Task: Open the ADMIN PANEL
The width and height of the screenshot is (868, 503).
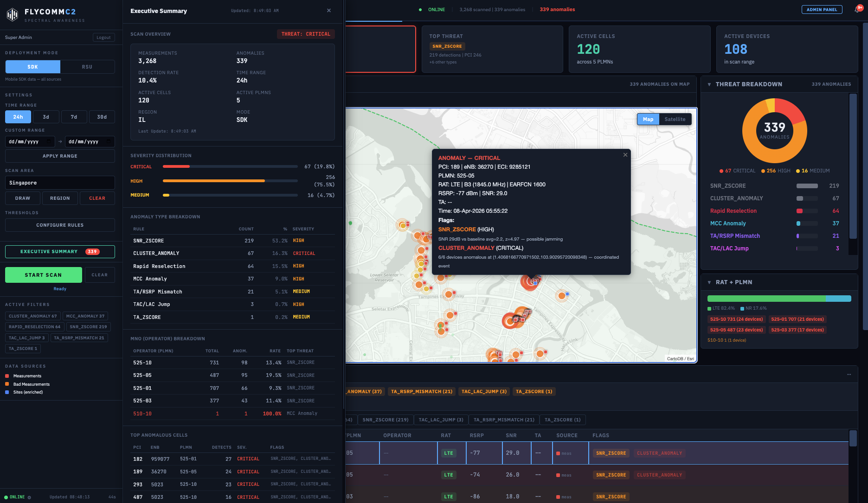Action: (822, 9)
